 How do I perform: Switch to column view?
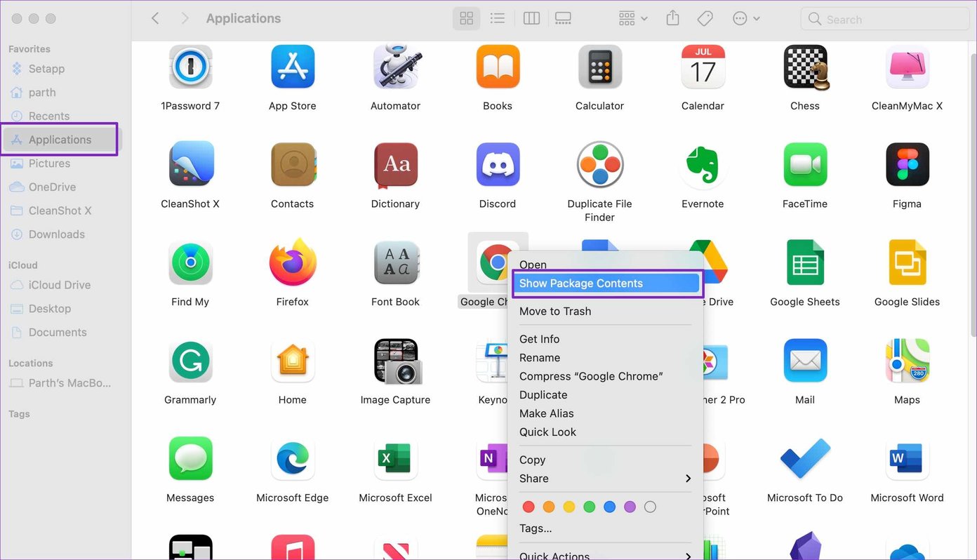(532, 19)
